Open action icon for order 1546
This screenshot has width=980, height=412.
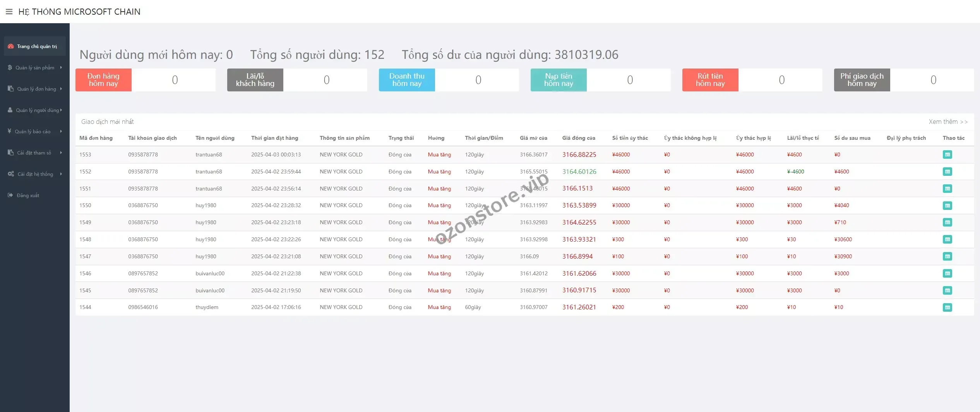point(947,273)
